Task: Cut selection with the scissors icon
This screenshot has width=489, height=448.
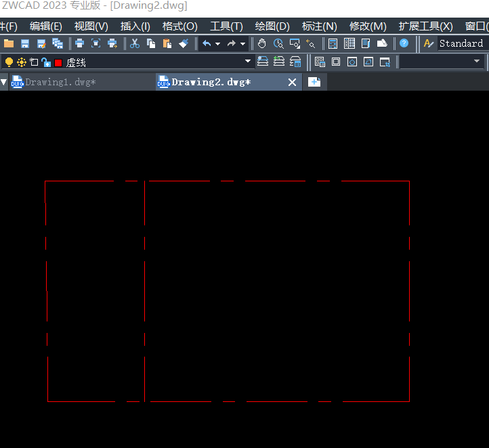Action: (x=135, y=43)
